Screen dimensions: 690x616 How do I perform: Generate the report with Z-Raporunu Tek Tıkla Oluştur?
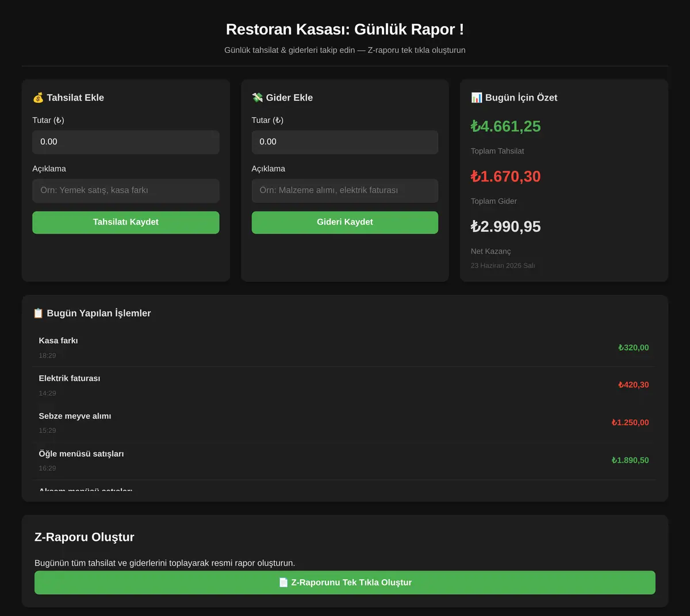point(345,583)
